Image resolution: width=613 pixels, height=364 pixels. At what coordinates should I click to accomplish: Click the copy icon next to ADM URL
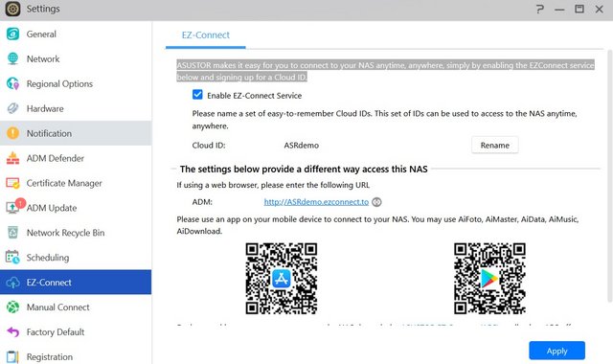tap(376, 202)
